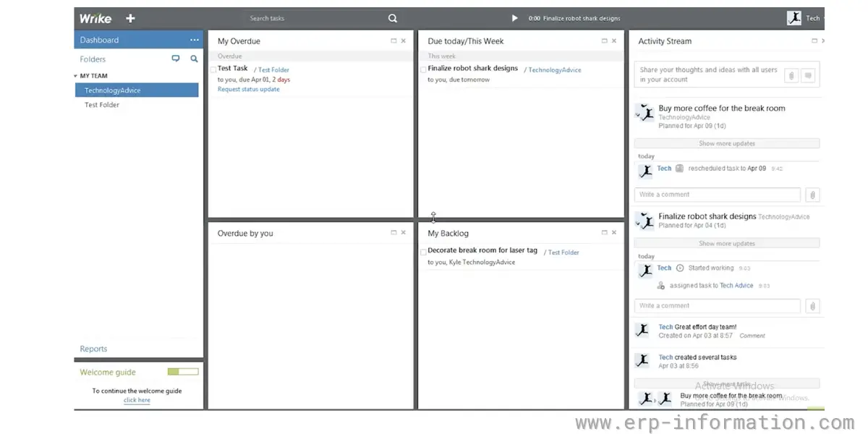Open the Dashboard three-dots options
The height and width of the screenshot is (434, 868).
(194, 41)
